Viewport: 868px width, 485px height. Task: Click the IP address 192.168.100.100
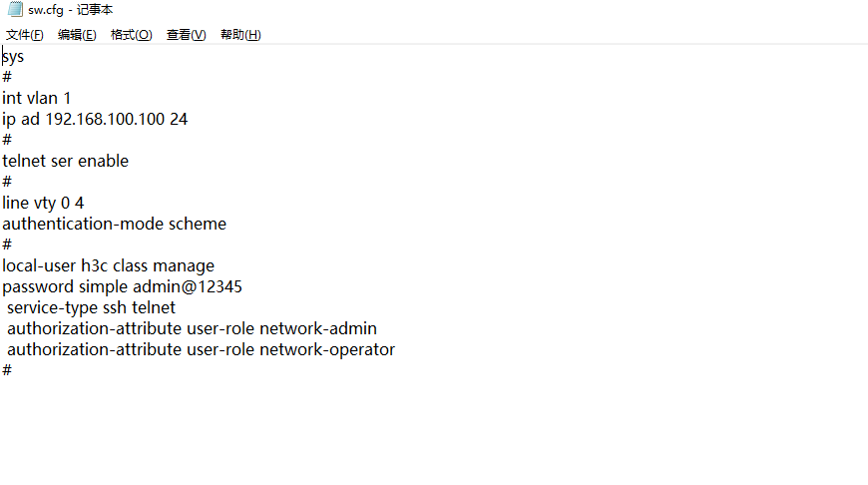107,119
